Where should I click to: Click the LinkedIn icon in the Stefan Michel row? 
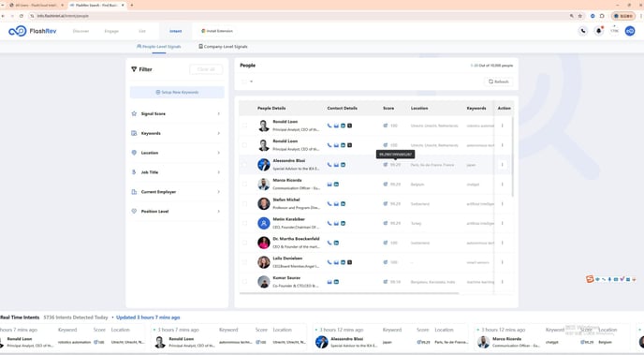coord(343,204)
